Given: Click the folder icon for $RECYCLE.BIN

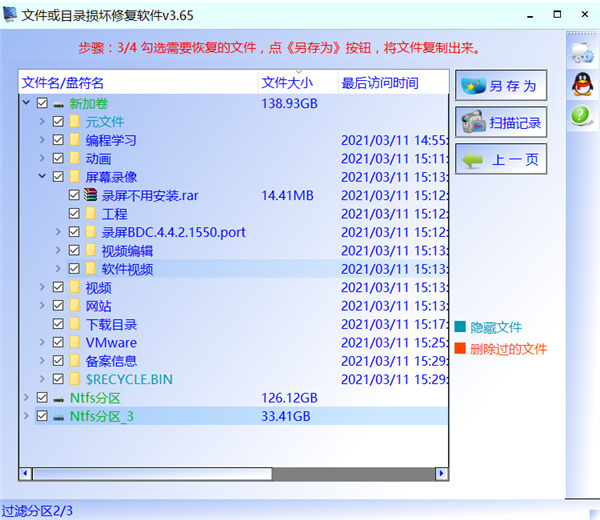Looking at the screenshot, I should 75,380.
